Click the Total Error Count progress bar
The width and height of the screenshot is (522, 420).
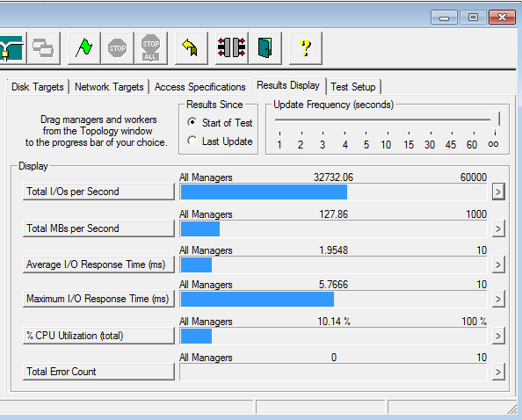pyautogui.click(x=333, y=372)
